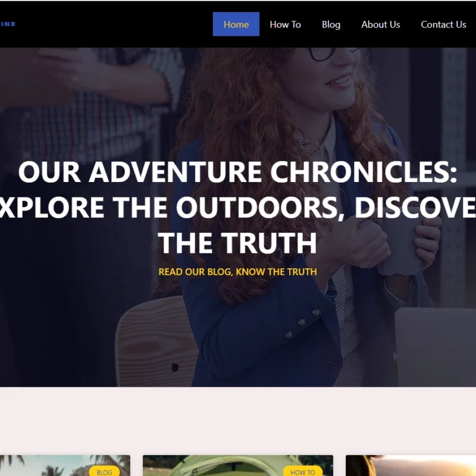Select the yellow HOW TO category badge

tap(303, 471)
